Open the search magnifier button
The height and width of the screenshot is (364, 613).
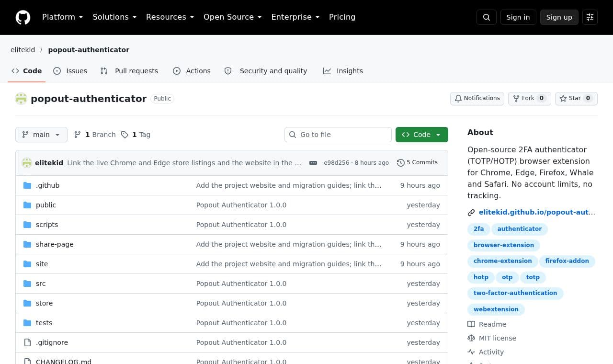pyautogui.click(x=487, y=17)
